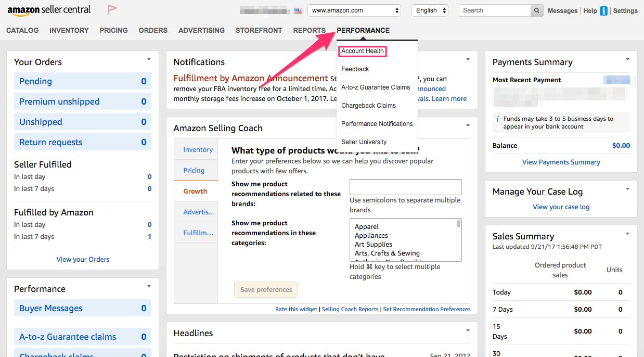
Task: Open the ORDERS menu
Action: point(153,30)
